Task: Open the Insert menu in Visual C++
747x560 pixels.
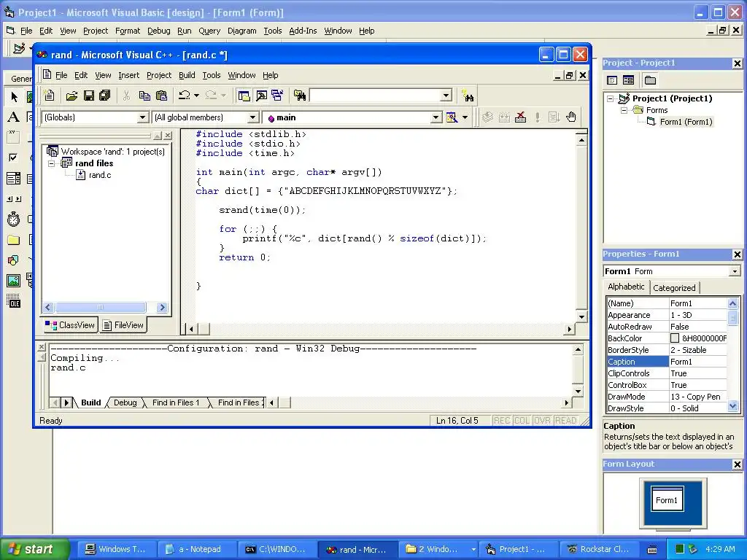Action: [x=128, y=75]
